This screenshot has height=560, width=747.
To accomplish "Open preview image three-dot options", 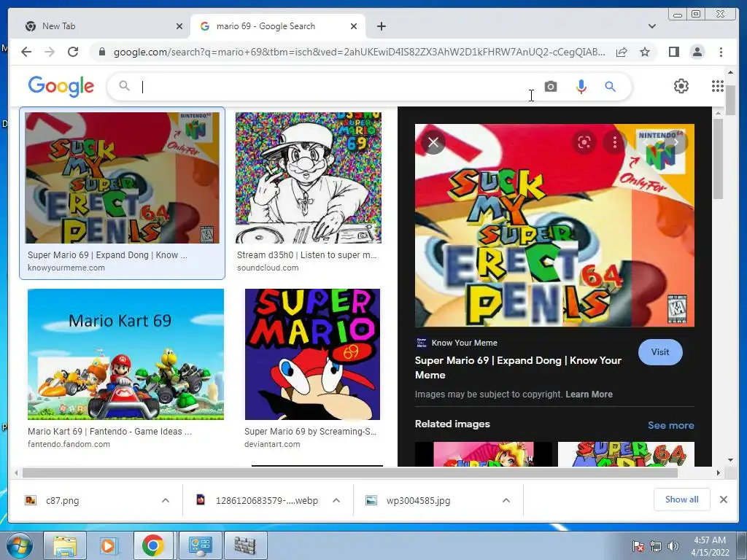I will (x=614, y=142).
